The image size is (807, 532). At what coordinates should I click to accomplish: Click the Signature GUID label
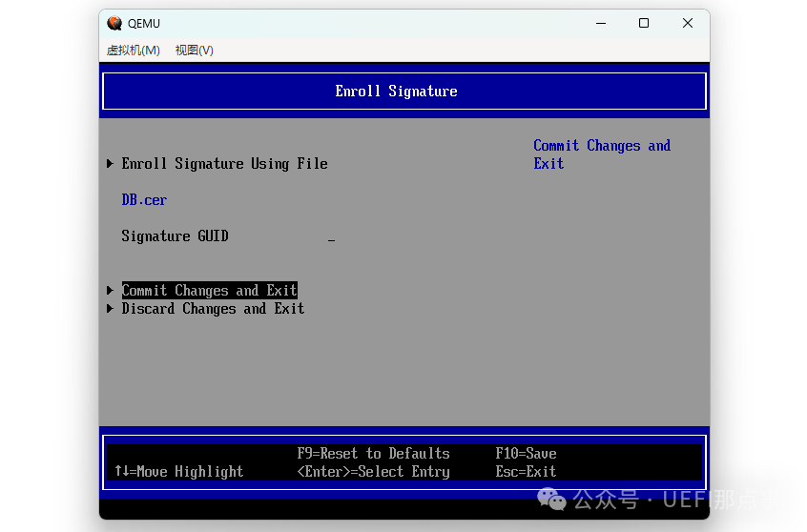175,236
